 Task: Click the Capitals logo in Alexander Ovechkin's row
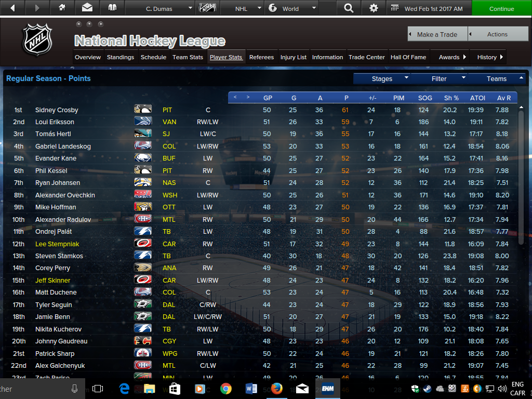143,194
